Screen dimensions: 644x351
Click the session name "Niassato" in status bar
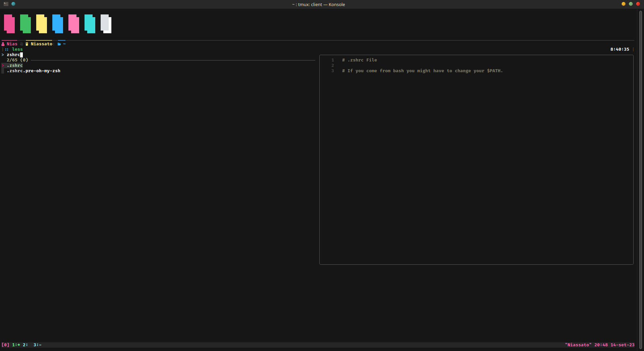(x=579, y=345)
